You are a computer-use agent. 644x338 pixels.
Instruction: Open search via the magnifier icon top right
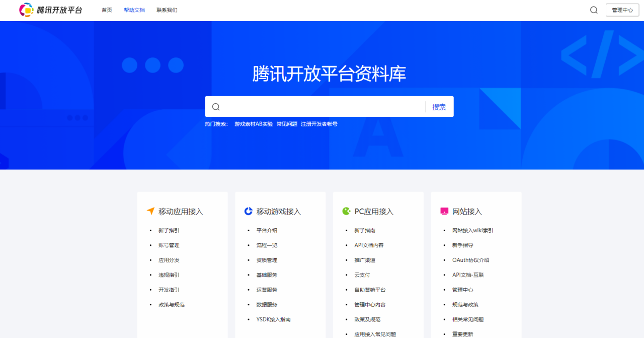point(594,10)
